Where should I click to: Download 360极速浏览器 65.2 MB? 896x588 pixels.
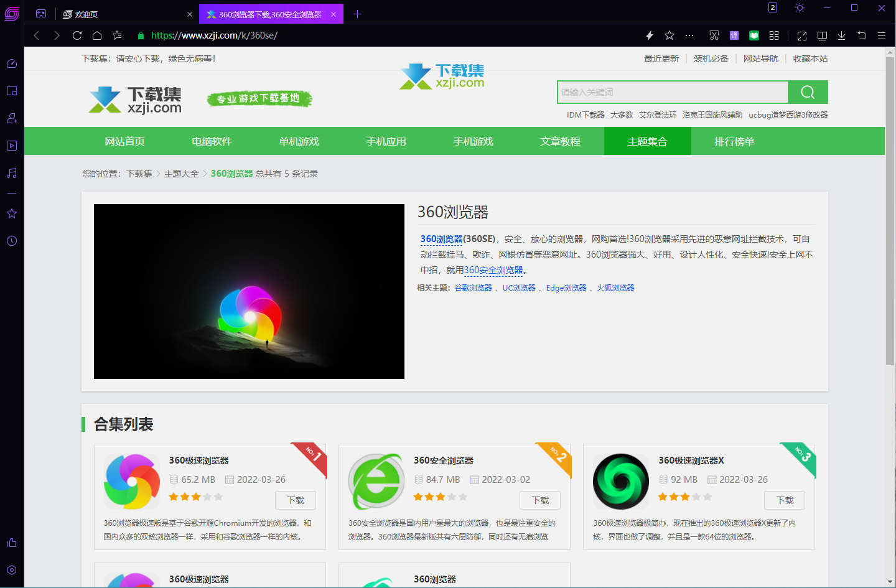point(296,500)
